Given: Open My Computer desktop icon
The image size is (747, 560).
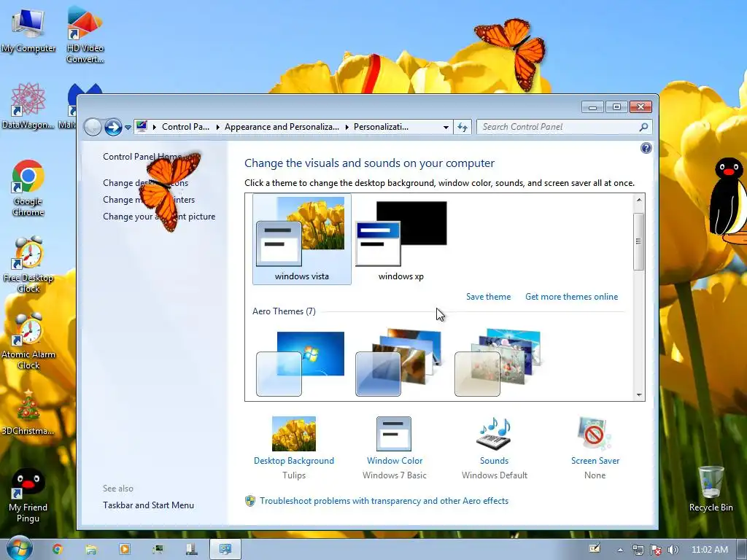Looking at the screenshot, I should (28, 29).
